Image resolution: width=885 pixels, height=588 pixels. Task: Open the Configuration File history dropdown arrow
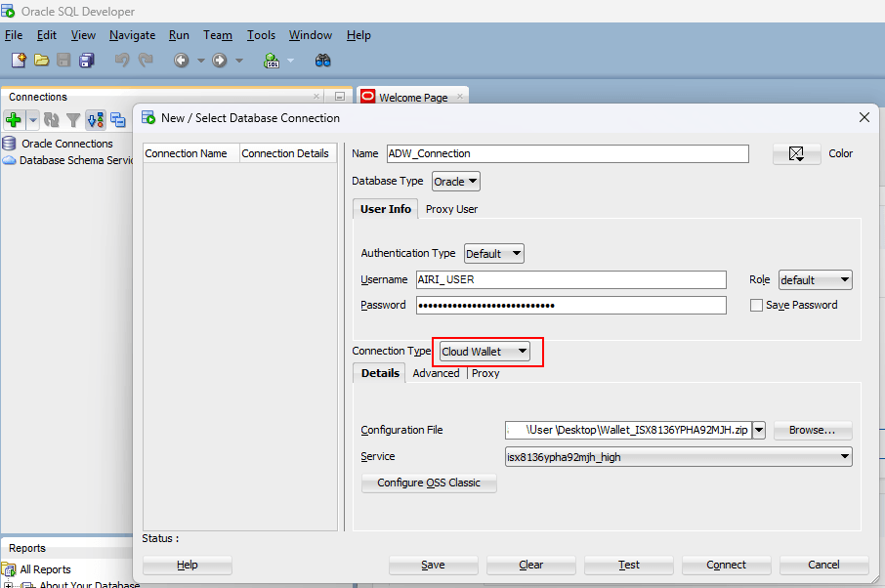tap(759, 430)
